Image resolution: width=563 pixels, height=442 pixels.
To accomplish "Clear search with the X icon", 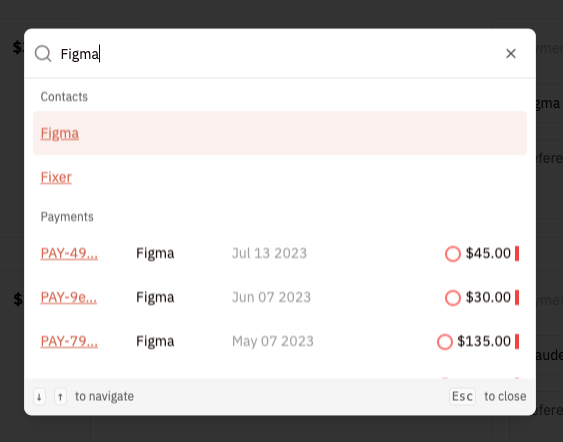I will point(511,54).
